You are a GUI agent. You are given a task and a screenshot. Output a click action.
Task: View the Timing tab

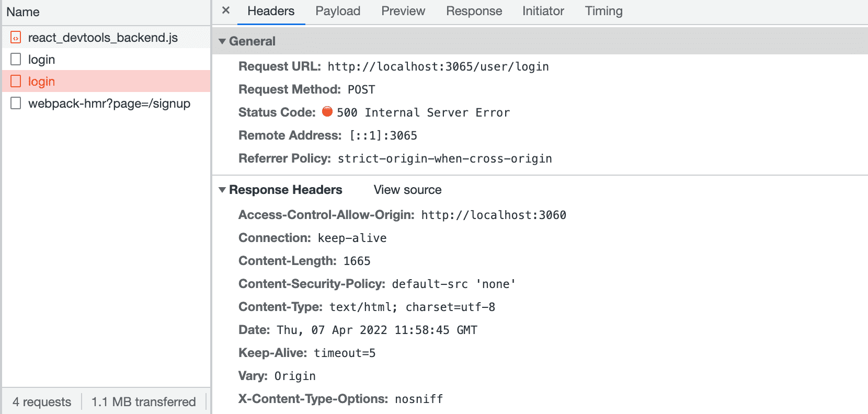click(x=603, y=11)
